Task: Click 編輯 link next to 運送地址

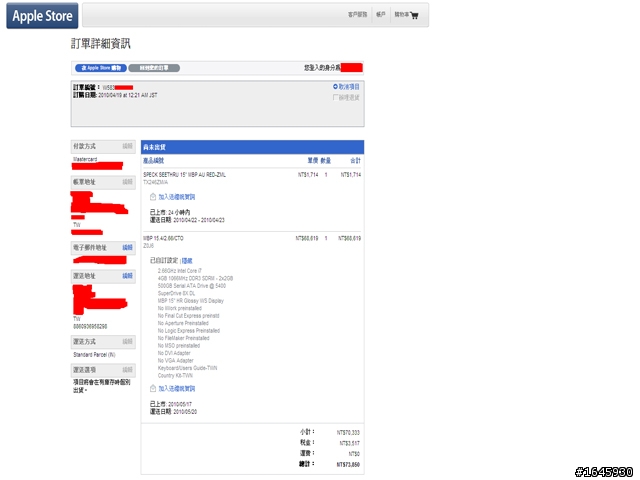Action: coord(127,276)
